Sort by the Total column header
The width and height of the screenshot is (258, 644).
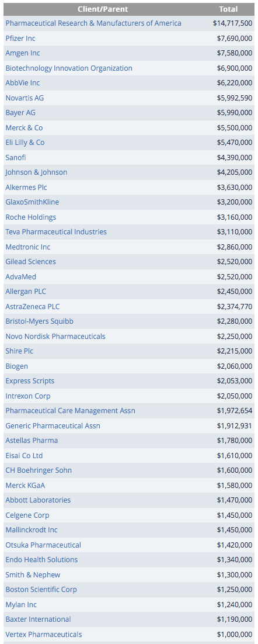[x=228, y=9]
